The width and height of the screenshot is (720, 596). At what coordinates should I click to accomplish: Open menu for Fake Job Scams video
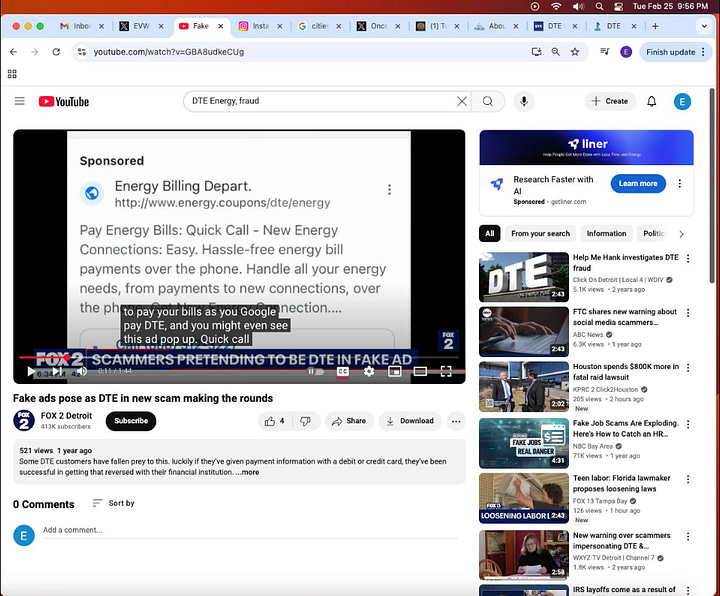click(x=688, y=425)
